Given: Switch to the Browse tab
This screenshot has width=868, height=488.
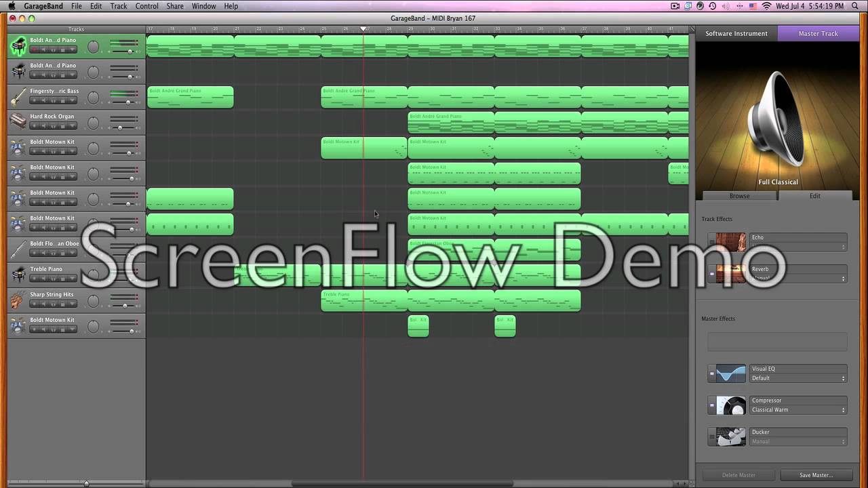Looking at the screenshot, I should coord(739,196).
